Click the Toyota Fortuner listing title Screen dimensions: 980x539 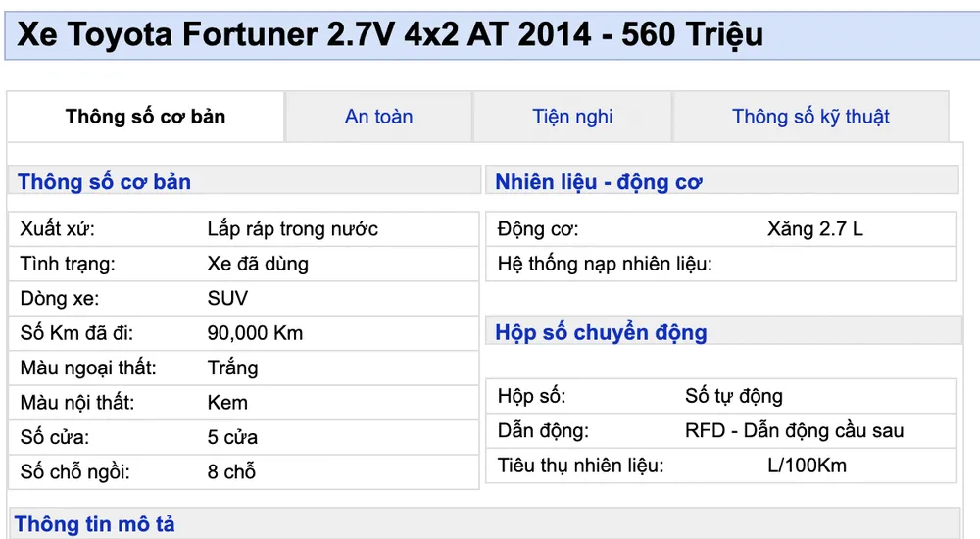pos(390,34)
